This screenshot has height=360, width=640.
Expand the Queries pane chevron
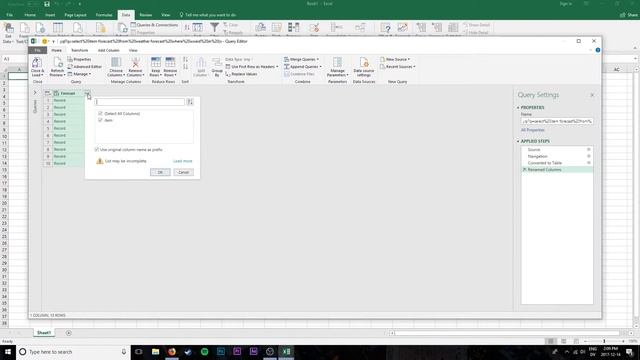[35, 93]
